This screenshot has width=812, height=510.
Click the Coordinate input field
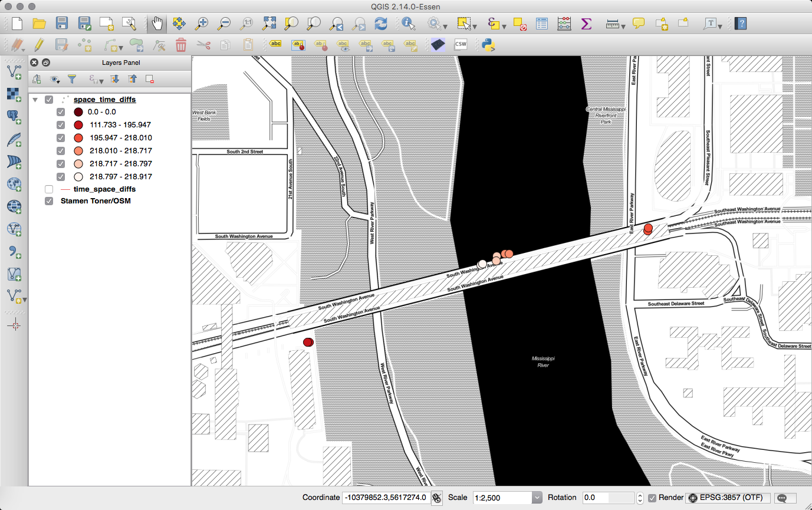(x=385, y=498)
